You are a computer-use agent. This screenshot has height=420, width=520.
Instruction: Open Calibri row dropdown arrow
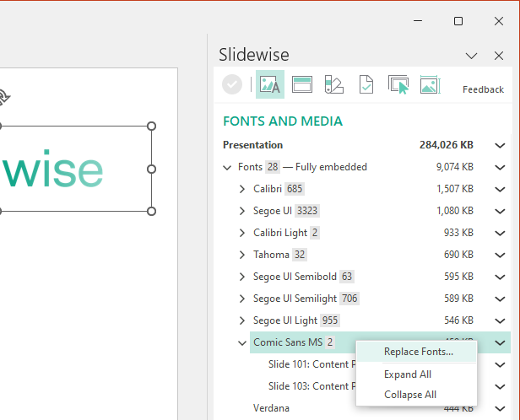[x=500, y=189]
